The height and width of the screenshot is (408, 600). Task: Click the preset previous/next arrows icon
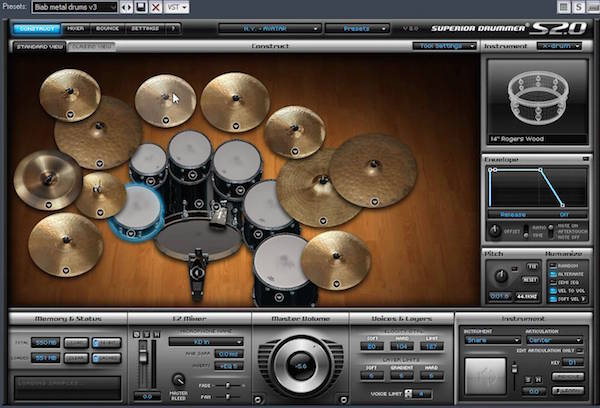click(126, 7)
